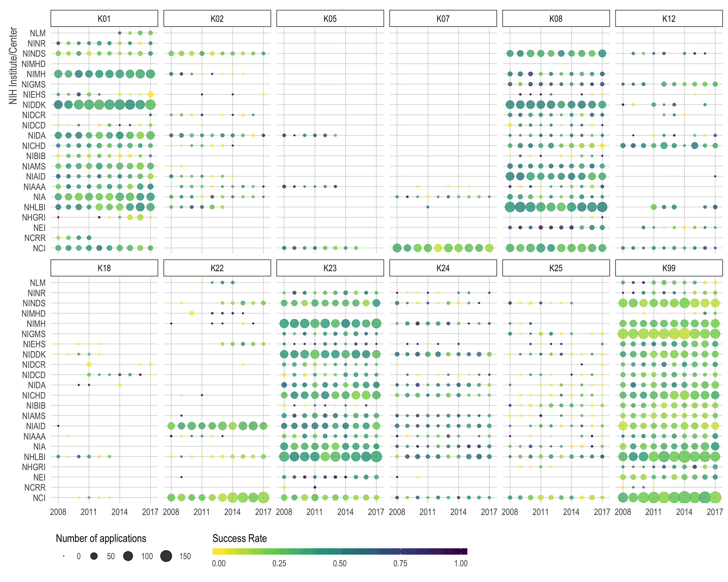Click the NCI 2017 bubble in K22 panel
The height and width of the screenshot is (582, 728).
(263, 498)
